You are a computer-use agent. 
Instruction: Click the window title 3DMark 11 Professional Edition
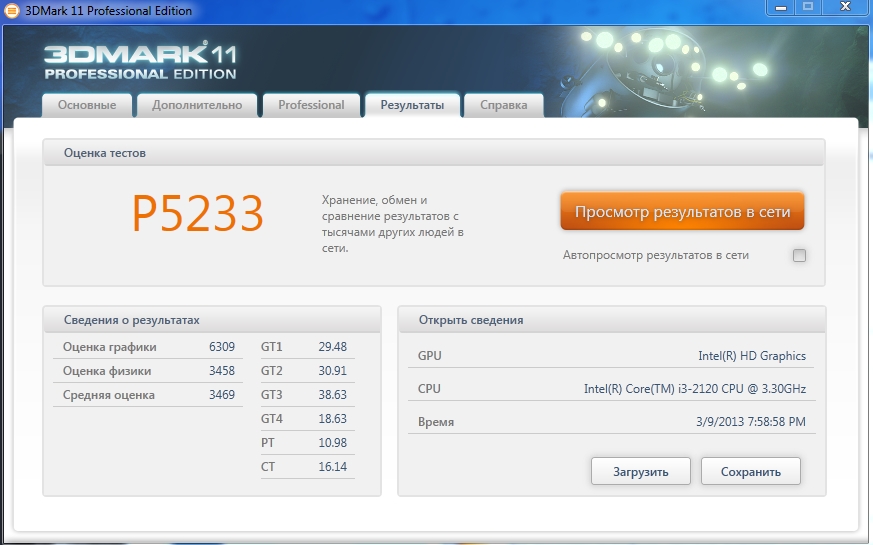click(108, 11)
